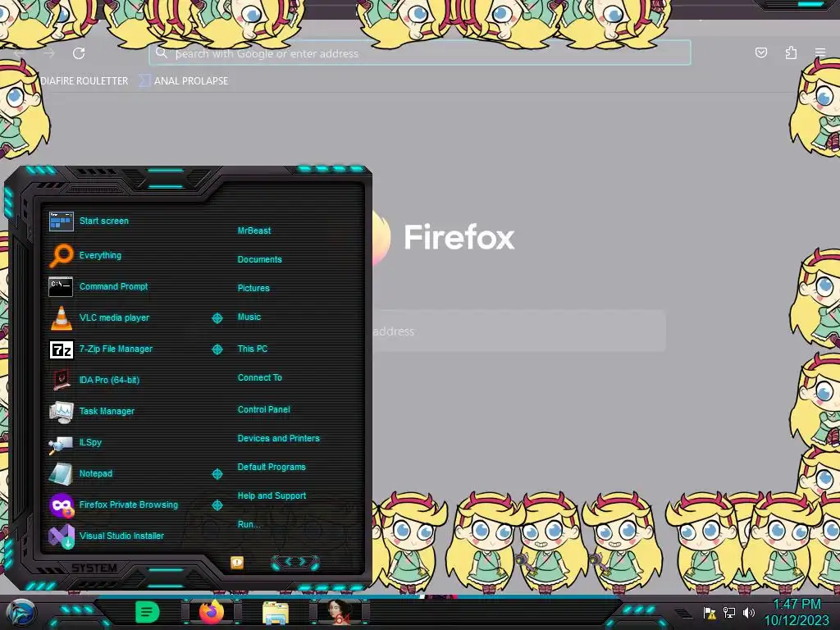Open green notes app in taskbar
Image resolution: width=840 pixels, height=630 pixels.
click(x=148, y=612)
